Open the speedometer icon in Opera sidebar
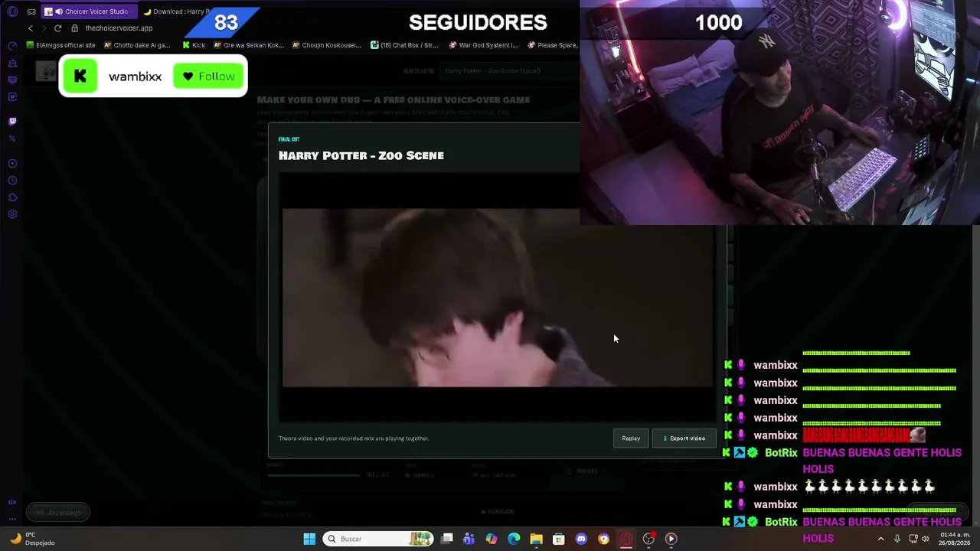Viewport: 980px width, 551px height. [x=12, y=46]
